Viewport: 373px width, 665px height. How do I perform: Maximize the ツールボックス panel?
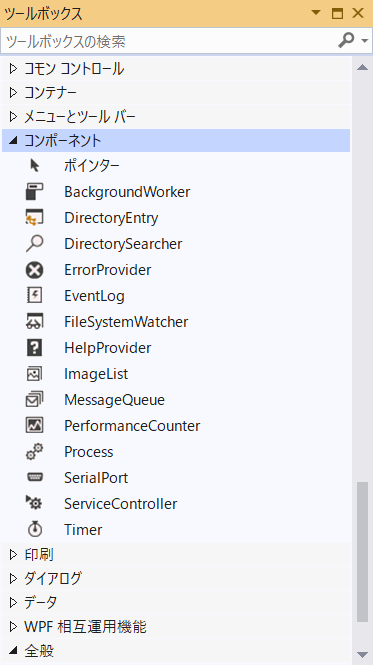[x=337, y=13]
